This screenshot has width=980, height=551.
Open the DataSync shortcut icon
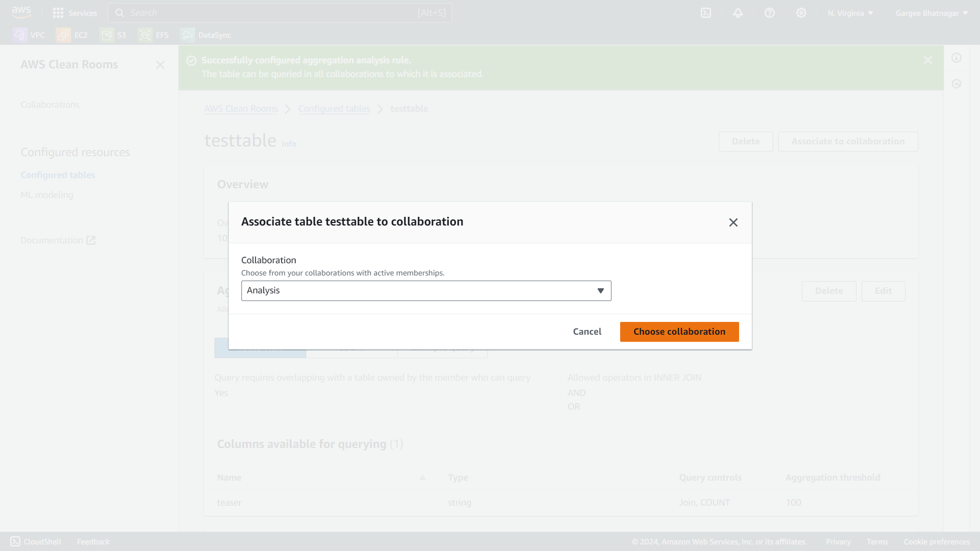(187, 35)
